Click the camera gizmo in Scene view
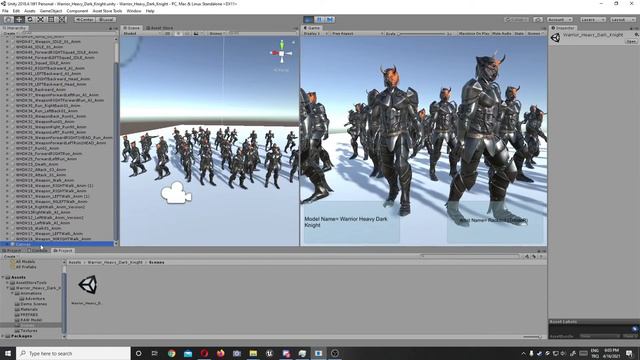This screenshot has height=360, width=640. pos(176,193)
